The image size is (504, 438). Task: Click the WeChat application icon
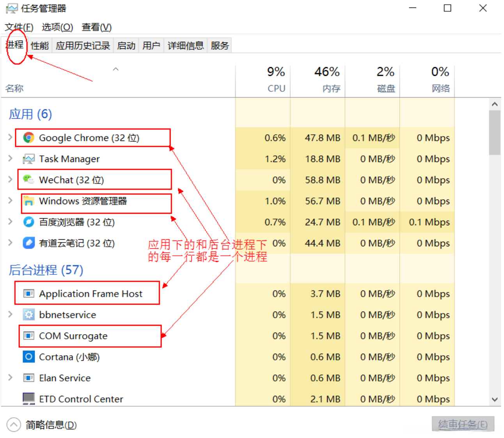pyautogui.click(x=28, y=180)
